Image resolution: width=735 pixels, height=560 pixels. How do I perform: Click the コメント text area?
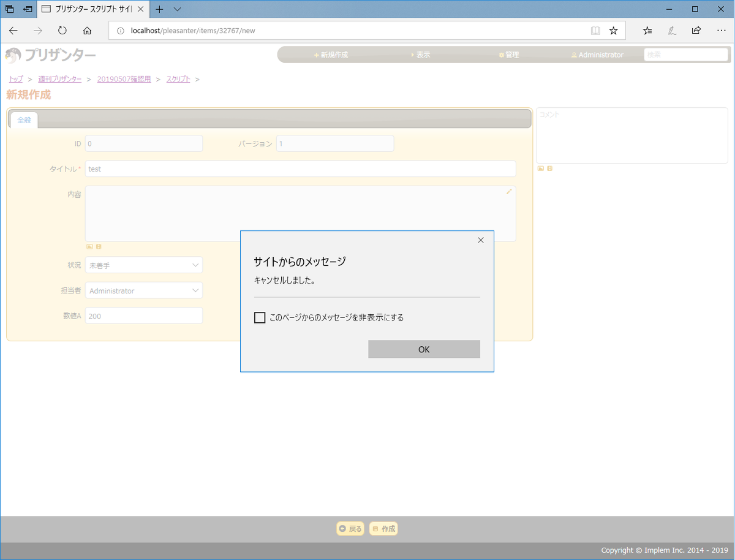click(632, 135)
